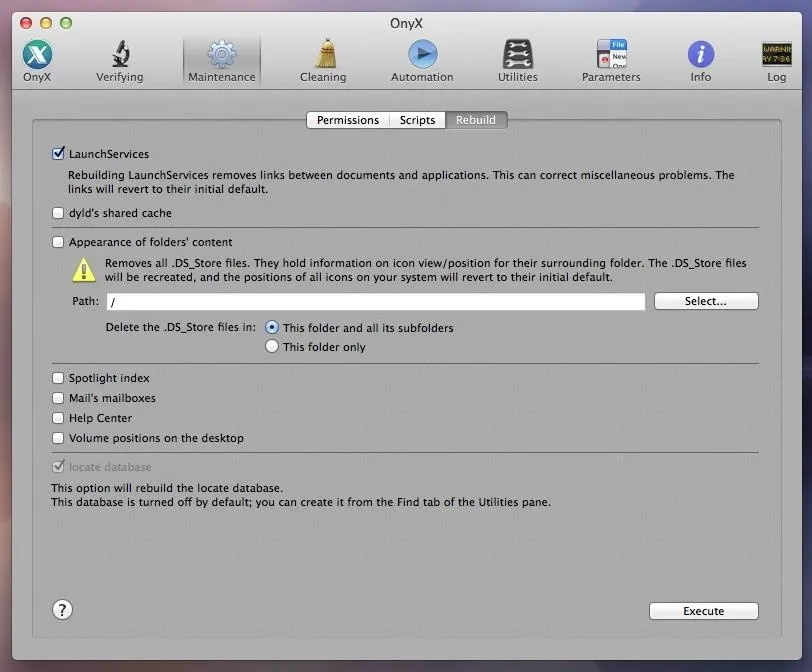Click the yellow warning triangle icon
Image resolution: width=812 pixels, height=672 pixels.
pyautogui.click(x=83, y=270)
